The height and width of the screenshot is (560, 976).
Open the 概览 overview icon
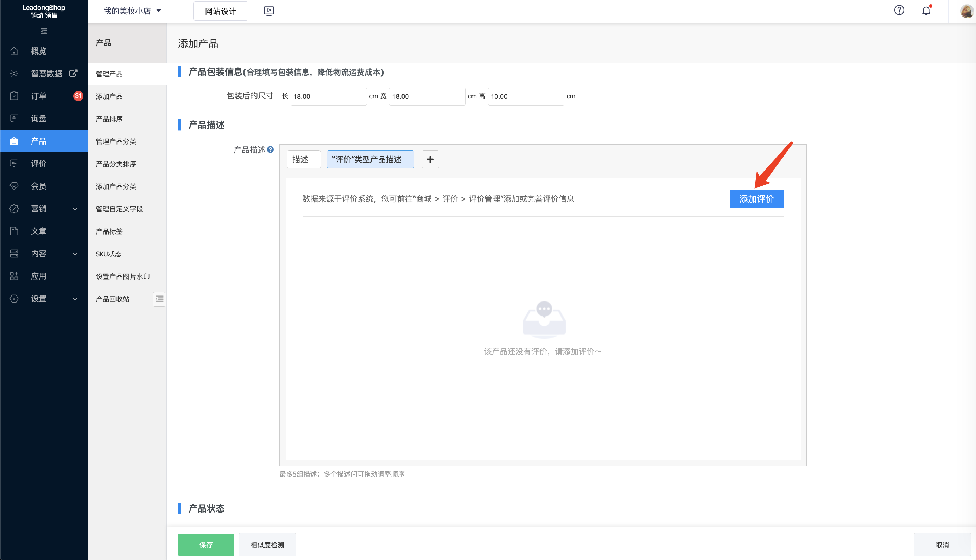pyautogui.click(x=14, y=51)
